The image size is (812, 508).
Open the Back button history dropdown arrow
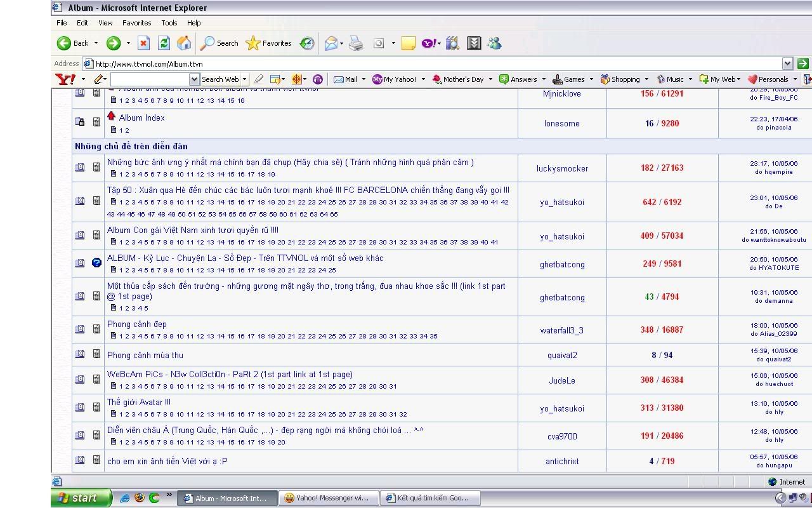pos(96,43)
